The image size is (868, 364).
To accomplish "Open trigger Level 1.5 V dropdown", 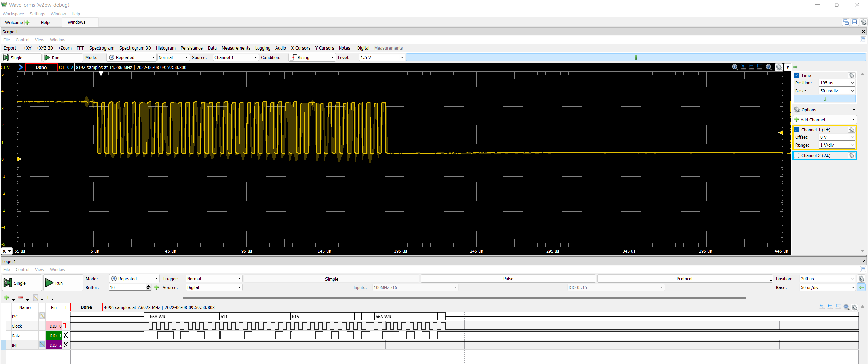I will (382, 57).
